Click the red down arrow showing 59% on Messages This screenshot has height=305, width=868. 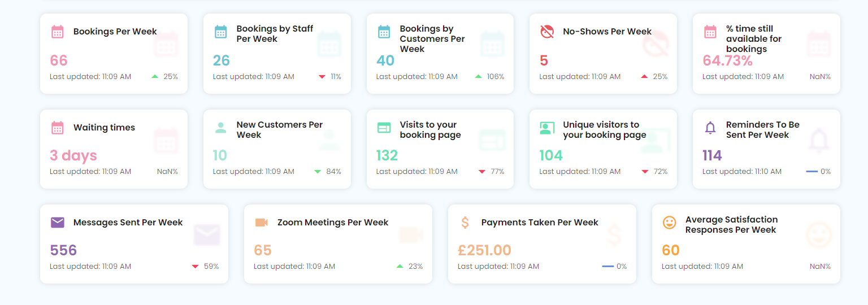coord(195,267)
